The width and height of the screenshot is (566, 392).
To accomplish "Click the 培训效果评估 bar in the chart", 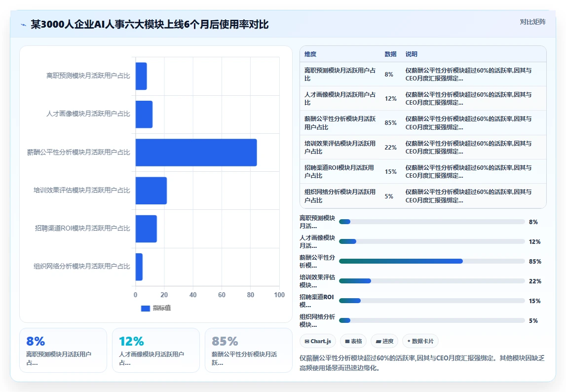I will pos(151,191).
